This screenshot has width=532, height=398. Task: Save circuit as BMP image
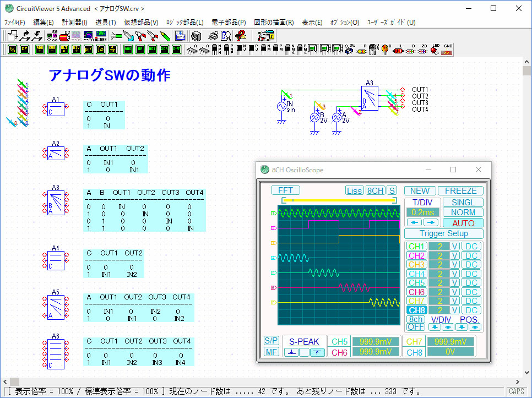pos(180,36)
